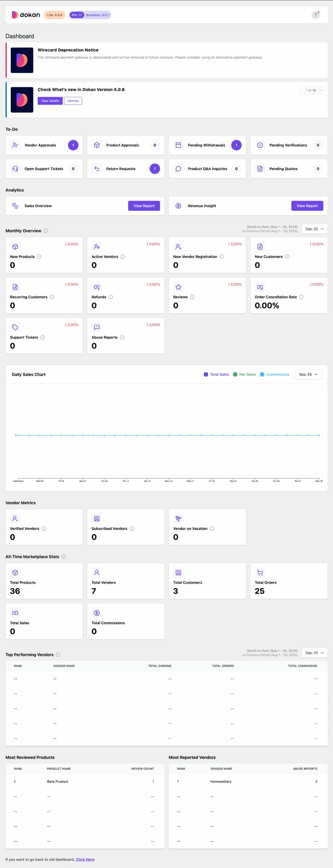This screenshot has width=333, height=868.
Task: Toggle Net Sales series in chart legend
Action: [244, 374]
